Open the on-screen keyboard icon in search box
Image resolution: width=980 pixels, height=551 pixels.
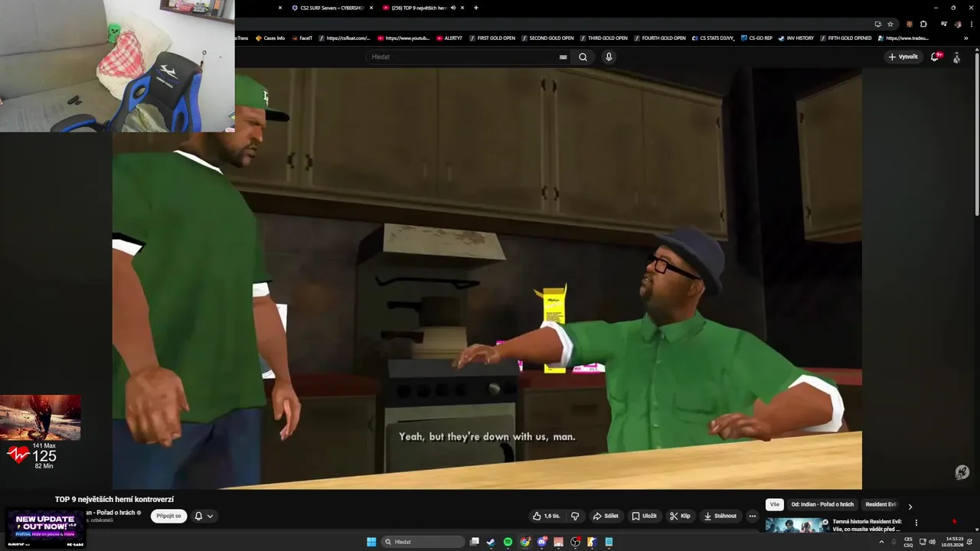pyautogui.click(x=563, y=57)
